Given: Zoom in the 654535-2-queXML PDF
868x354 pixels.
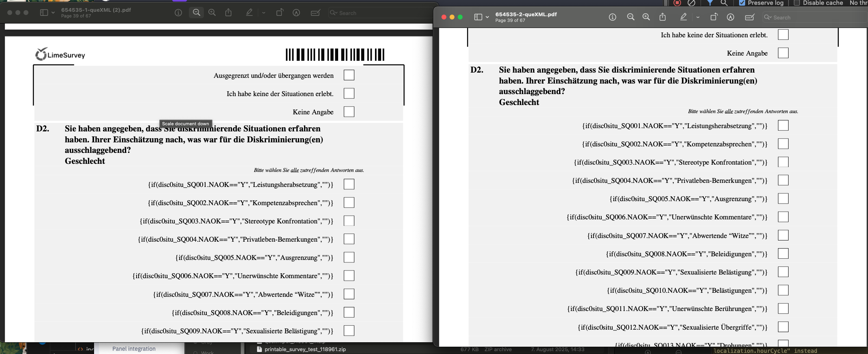Looking at the screenshot, I should [x=646, y=17].
